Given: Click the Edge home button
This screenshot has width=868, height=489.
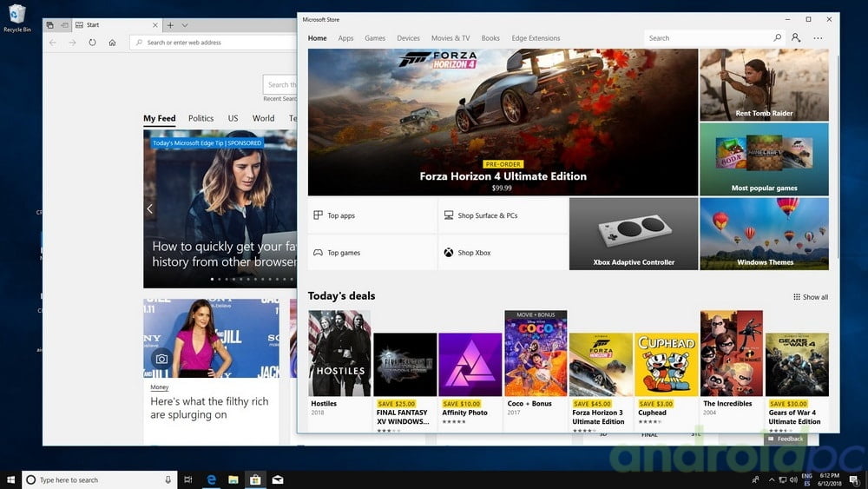Looking at the screenshot, I should click(x=112, y=43).
